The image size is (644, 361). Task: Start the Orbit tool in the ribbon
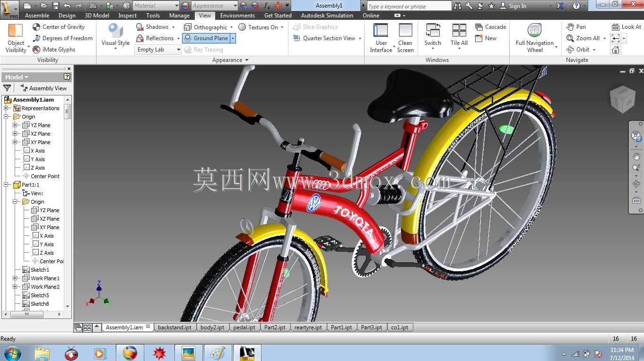pyautogui.click(x=578, y=50)
